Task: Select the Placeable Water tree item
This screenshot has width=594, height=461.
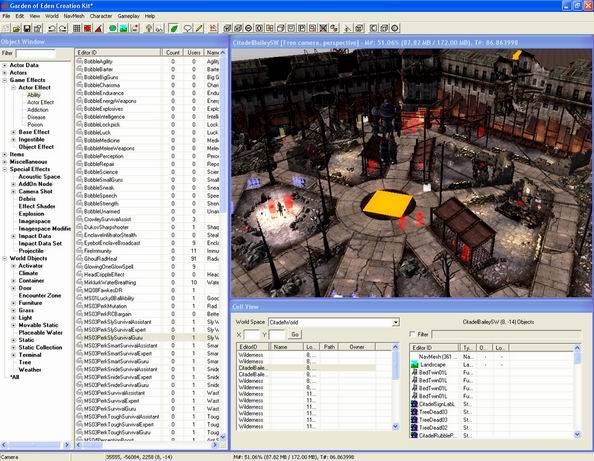Action: [41, 333]
